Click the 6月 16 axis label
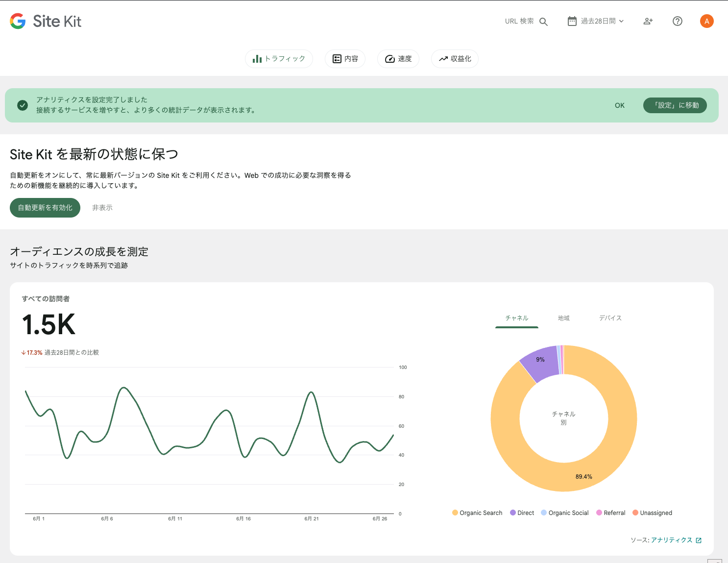728x563 pixels. 243,518
